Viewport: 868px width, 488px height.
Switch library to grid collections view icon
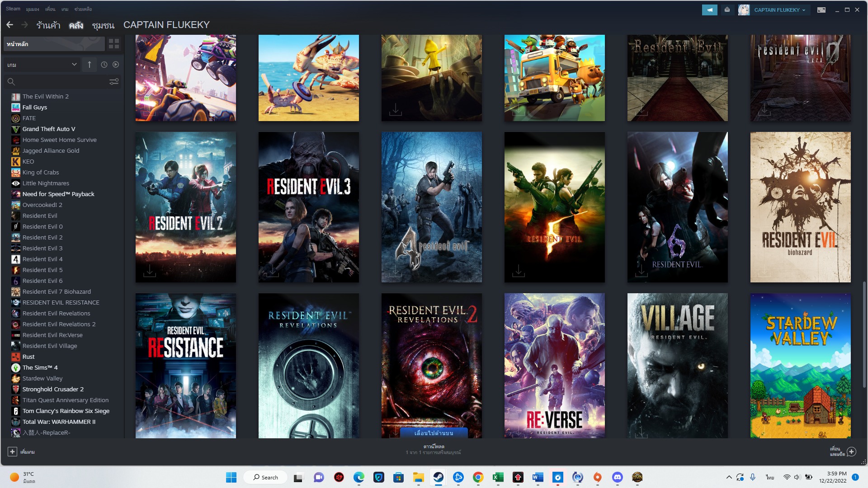(114, 44)
